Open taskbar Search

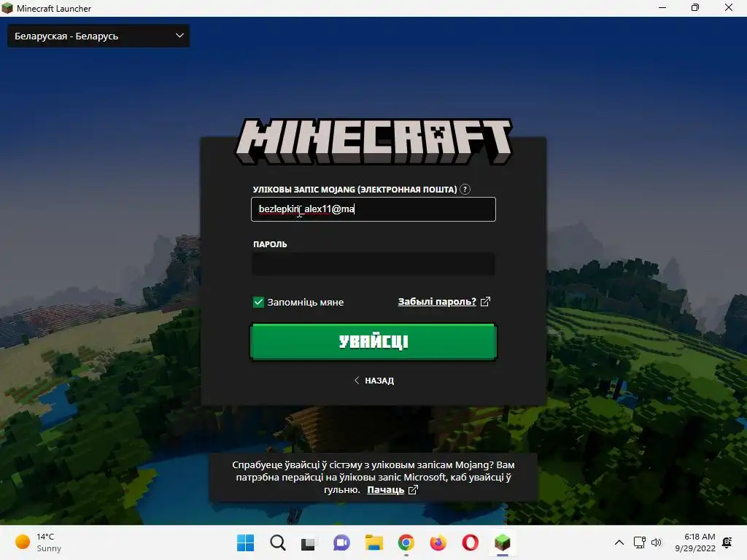click(x=278, y=542)
